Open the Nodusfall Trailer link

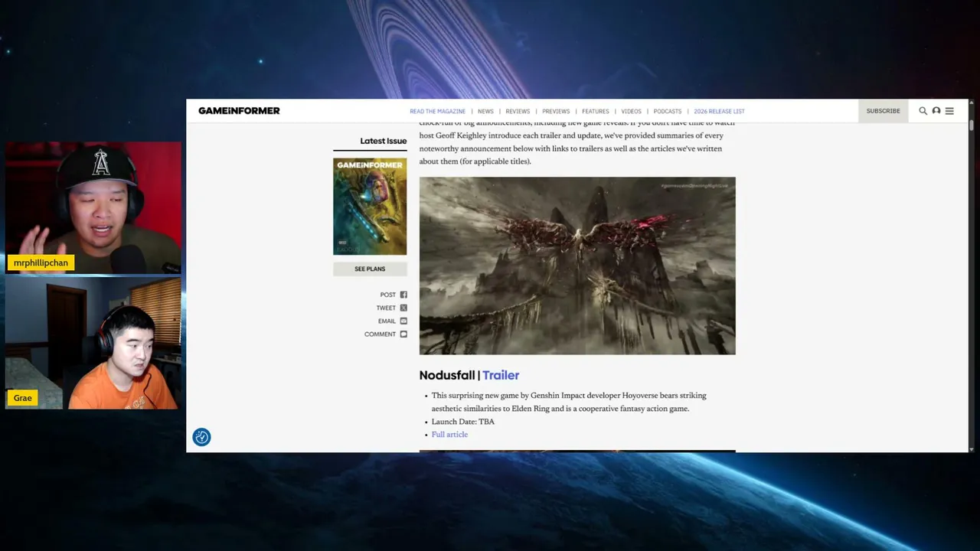[x=501, y=375]
